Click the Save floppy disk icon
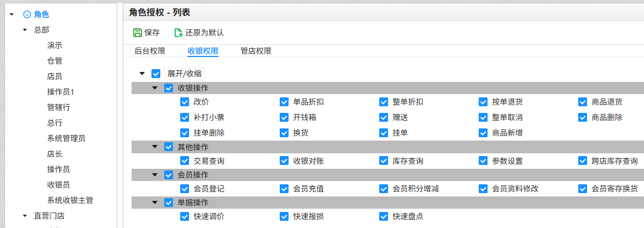644x228 pixels. click(138, 33)
